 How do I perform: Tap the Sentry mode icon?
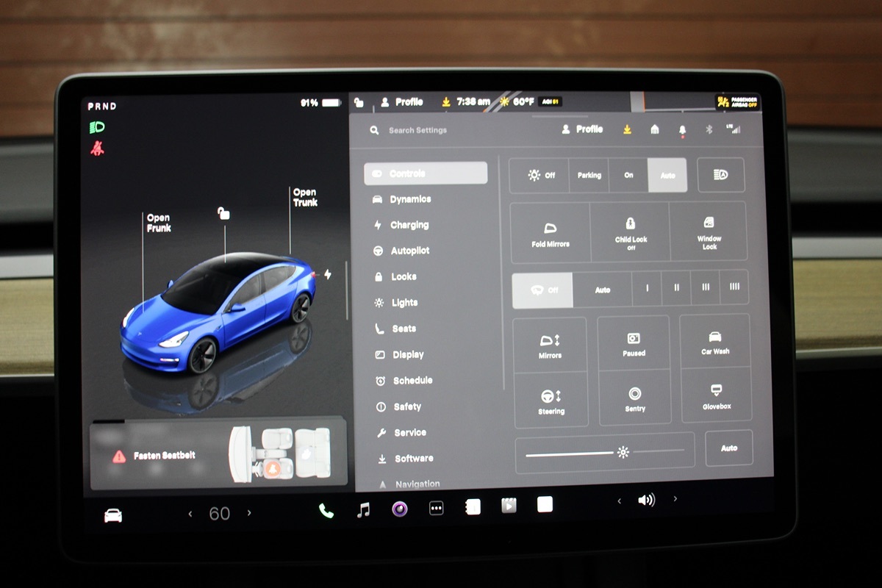635,399
